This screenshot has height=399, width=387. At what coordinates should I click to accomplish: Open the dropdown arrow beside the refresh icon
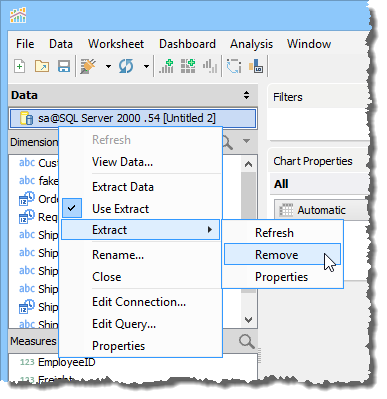pos(146,66)
